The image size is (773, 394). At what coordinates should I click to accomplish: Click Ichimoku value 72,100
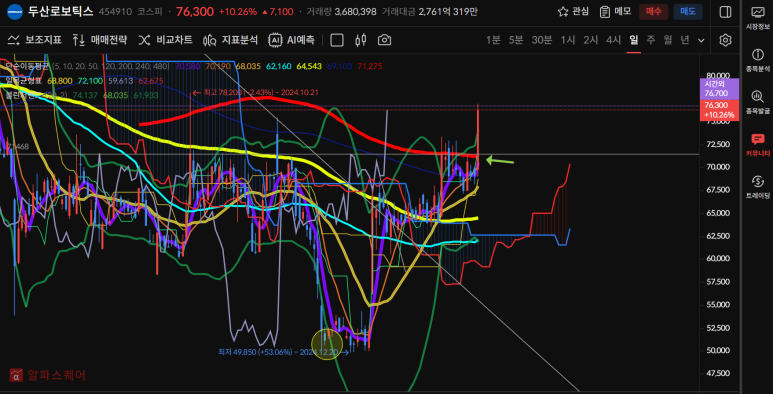coord(90,80)
